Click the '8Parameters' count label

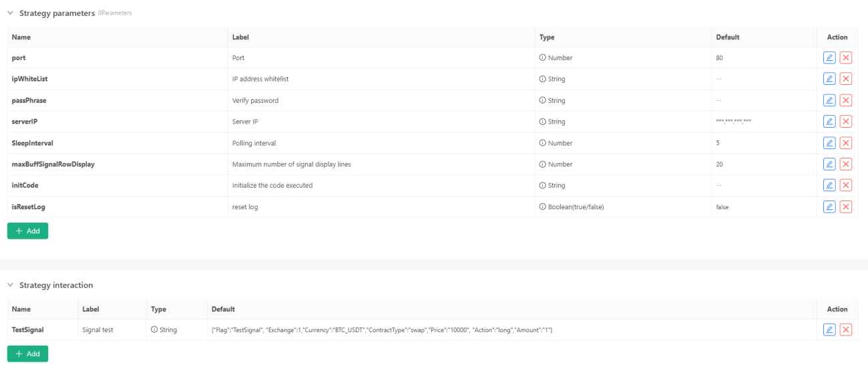(115, 13)
